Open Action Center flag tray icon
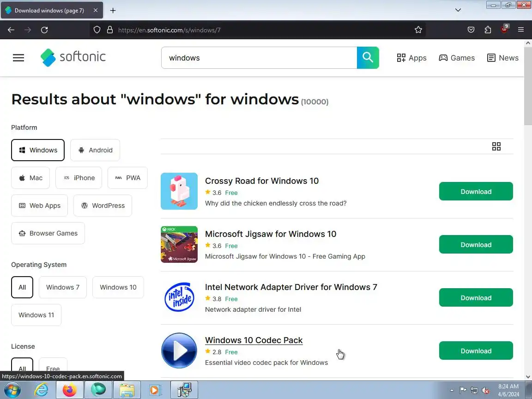This screenshot has height=399, width=532. [463, 390]
